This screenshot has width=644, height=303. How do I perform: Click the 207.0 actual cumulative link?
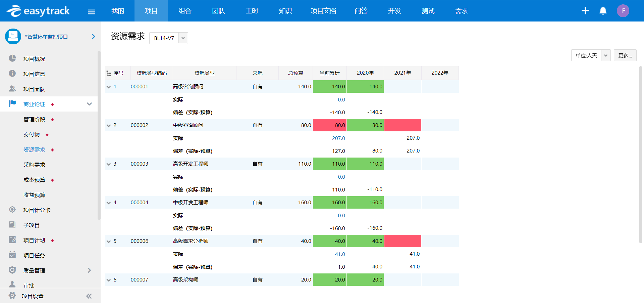click(338, 138)
